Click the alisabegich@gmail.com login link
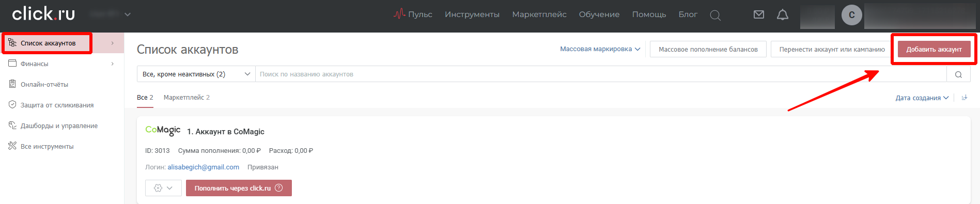980x204 pixels. click(x=204, y=167)
